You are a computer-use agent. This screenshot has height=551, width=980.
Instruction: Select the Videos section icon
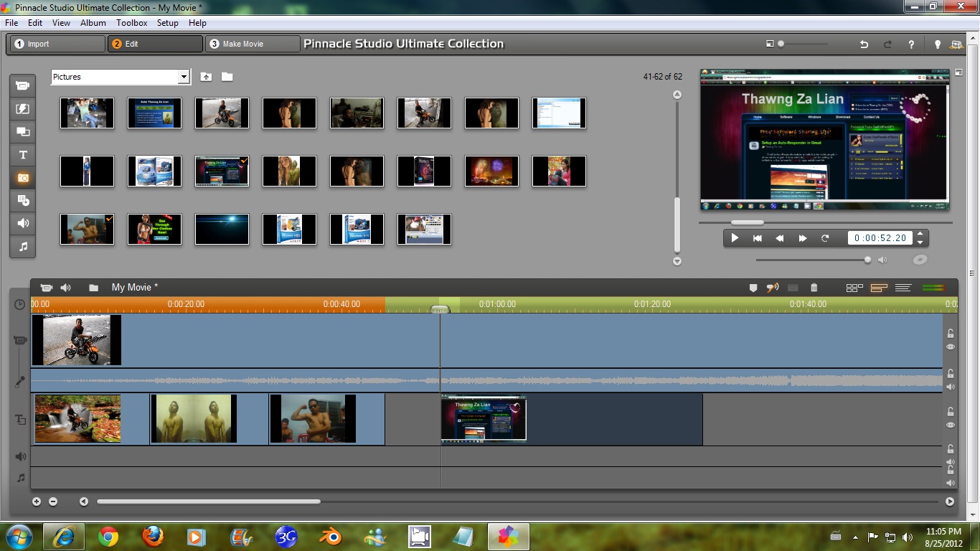[22, 85]
